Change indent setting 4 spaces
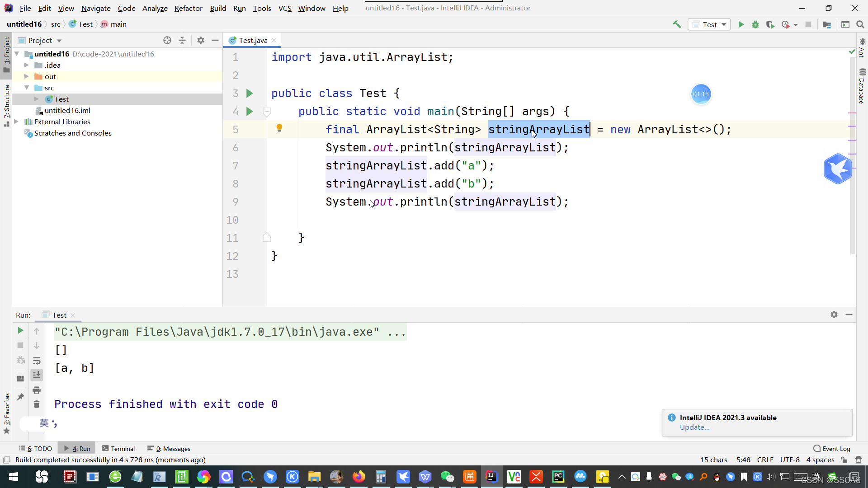The width and height of the screenshot is (868, 488). pos(820,460)
